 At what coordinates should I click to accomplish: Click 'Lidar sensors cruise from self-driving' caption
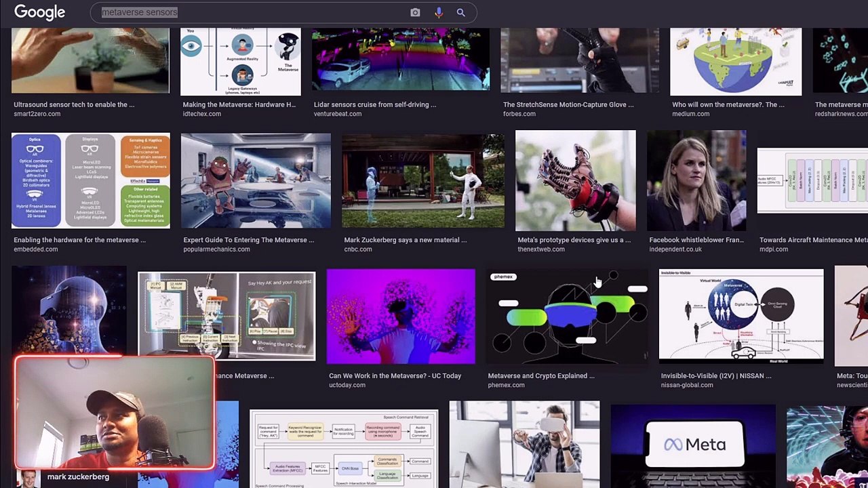point(375,104)
